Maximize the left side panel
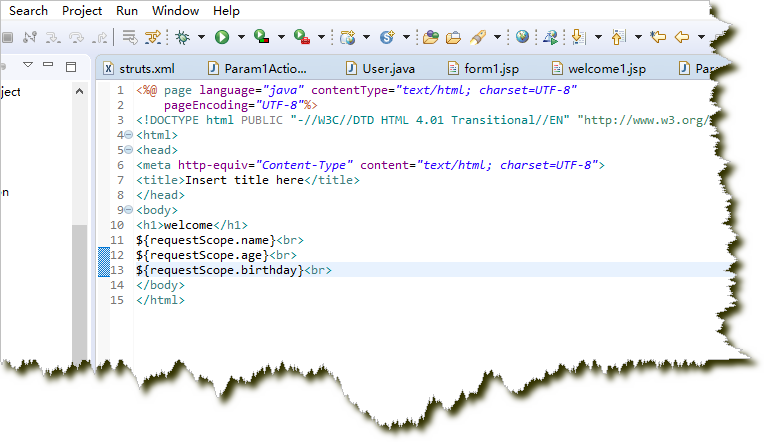The width and height of the screenshot is (764, 442). pyautogui.click(x=71, y=67)
